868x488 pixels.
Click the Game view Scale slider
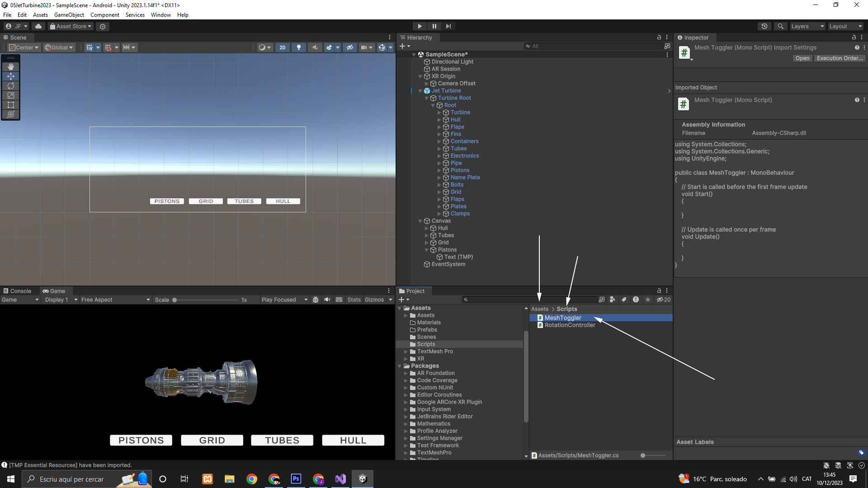pos(206,300)
